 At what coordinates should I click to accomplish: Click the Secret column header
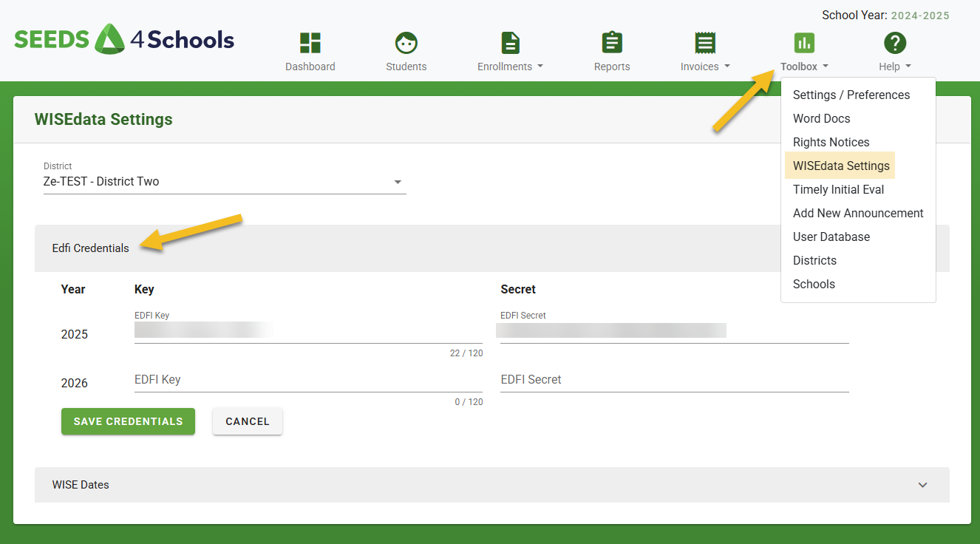[518, 289]
